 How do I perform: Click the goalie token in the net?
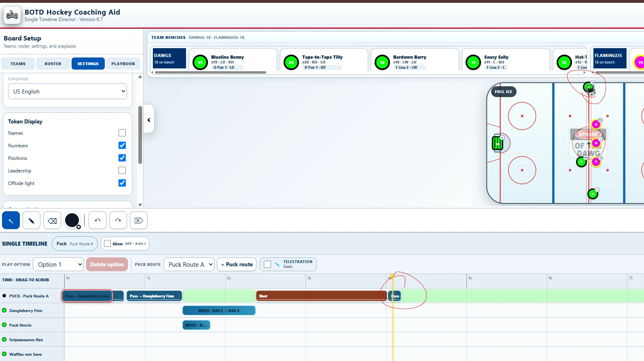tap(497, 144)
